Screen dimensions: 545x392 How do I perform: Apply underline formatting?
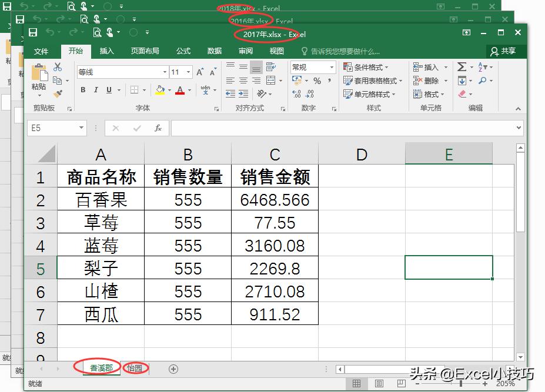pyautogui.click(x=108, y=90)
